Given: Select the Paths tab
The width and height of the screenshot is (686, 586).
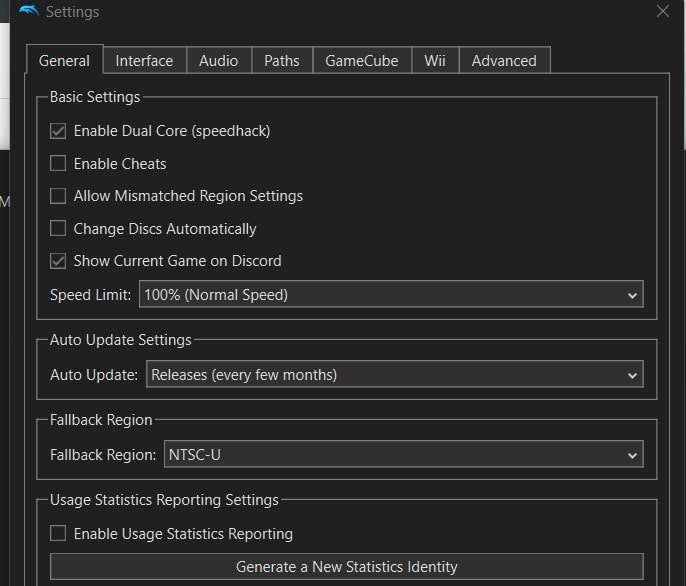Looking at the screenshot, I should 282,61.
